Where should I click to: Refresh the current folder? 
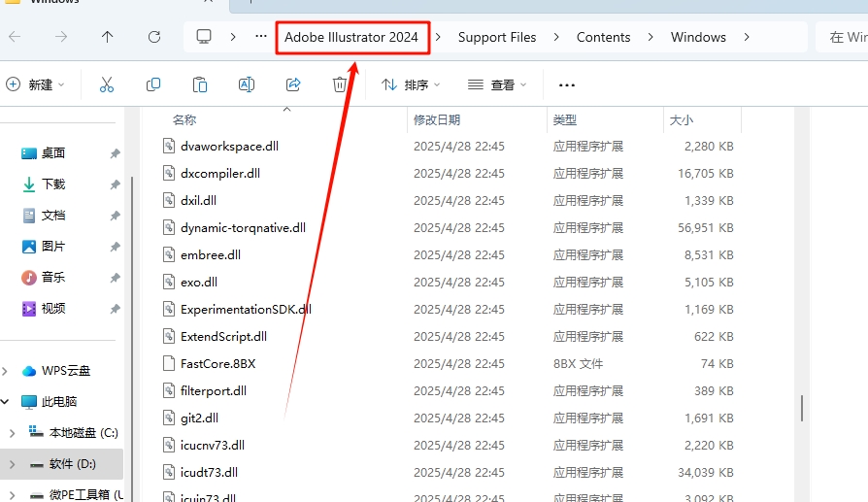(154, 37)
